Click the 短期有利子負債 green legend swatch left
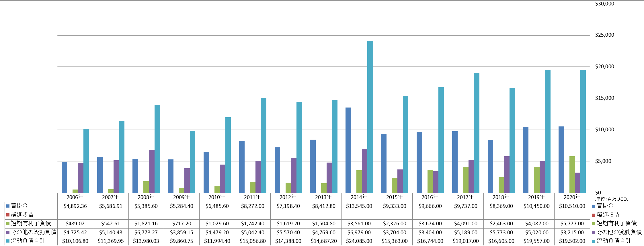Image resolution: width=644 pixels, height=246 pixels. [x=8, y=223]
